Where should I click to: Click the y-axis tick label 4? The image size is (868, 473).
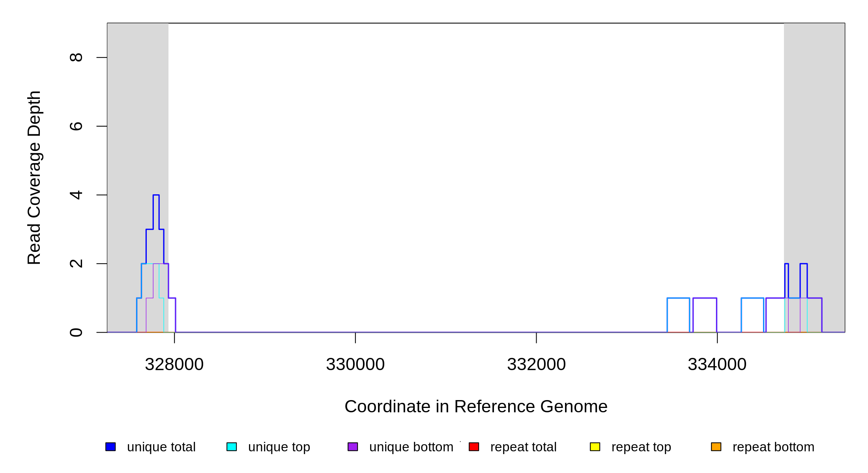[x=76, y=195]
